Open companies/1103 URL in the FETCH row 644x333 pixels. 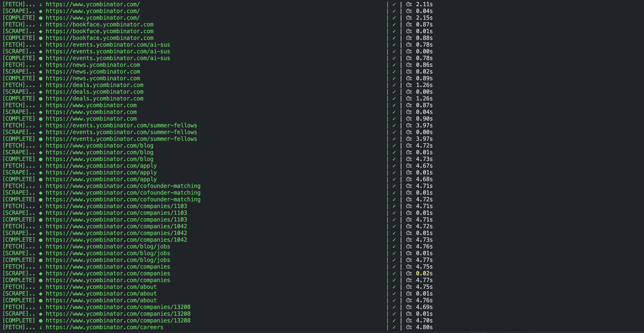coord(116,206)
